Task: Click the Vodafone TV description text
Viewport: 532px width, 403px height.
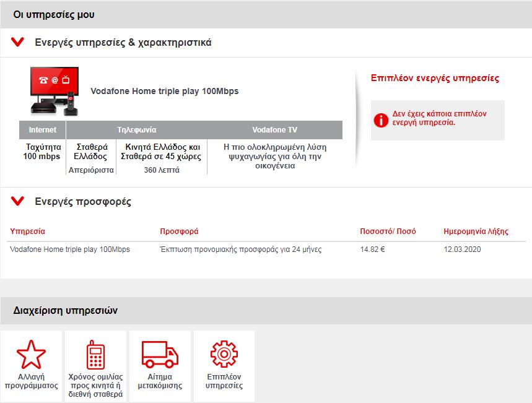Action: (x=275, y=157)
